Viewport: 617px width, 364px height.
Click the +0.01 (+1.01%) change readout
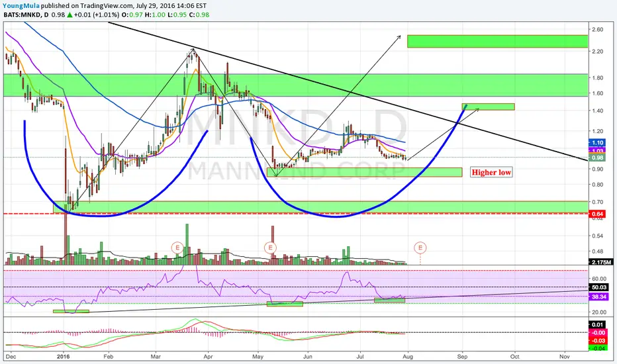tap(96, 15)
